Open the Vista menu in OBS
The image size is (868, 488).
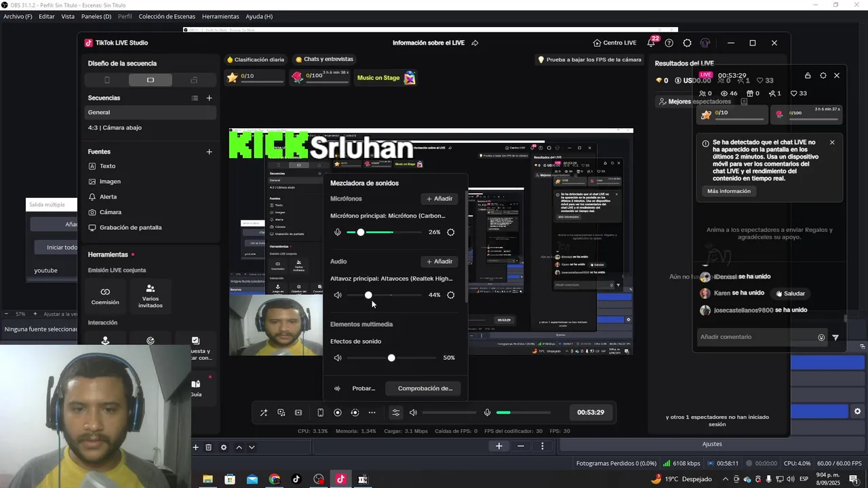(x=68, y=16)
